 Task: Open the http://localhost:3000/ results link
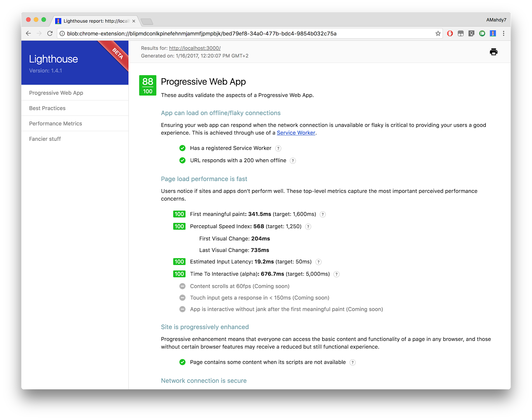[x=195, y=48]
